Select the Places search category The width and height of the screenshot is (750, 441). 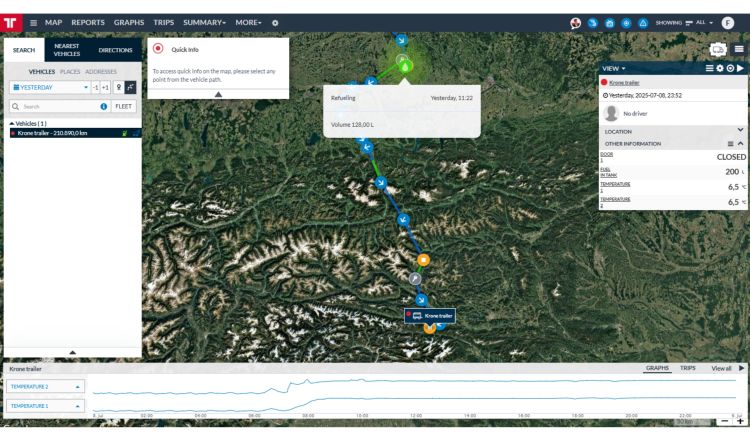[70, 72]
